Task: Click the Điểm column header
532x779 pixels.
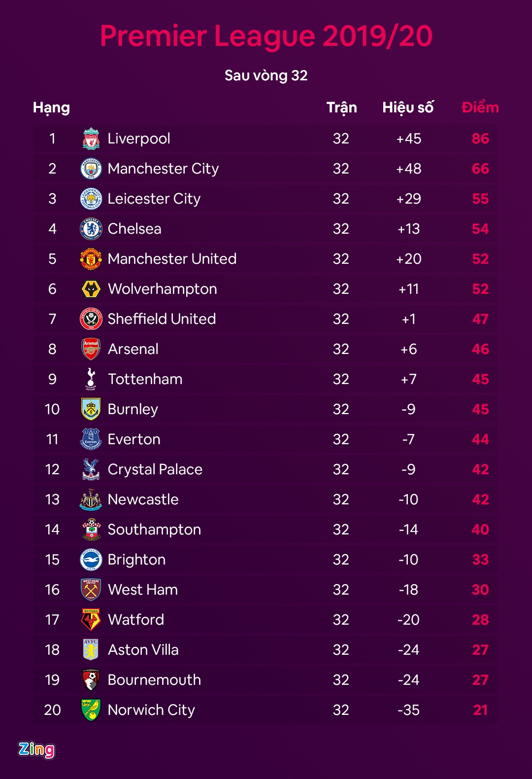Action: coord(480,107)
